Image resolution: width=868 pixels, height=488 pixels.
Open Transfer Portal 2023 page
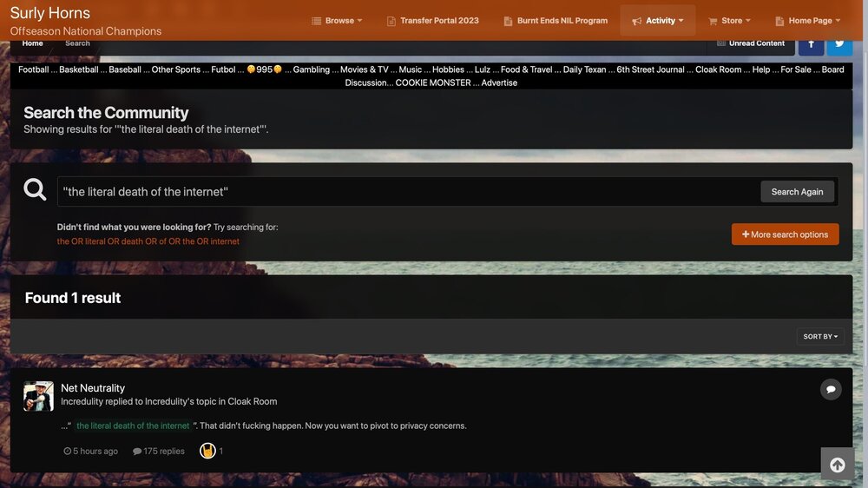[433, 21]
